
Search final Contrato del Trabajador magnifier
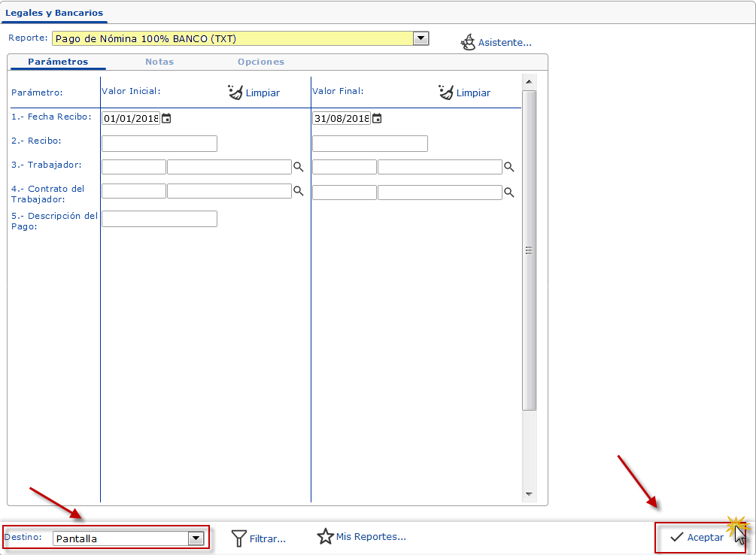tap(509, 193)
